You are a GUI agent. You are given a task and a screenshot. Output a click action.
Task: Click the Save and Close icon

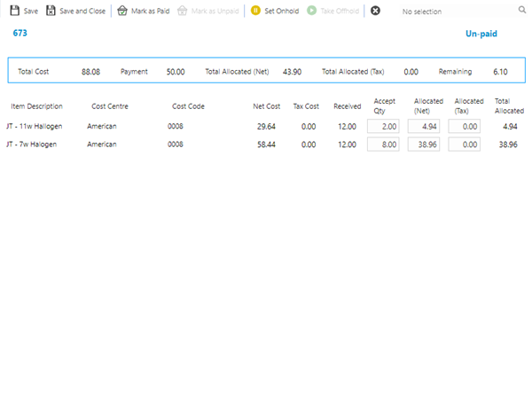(51, 11)
